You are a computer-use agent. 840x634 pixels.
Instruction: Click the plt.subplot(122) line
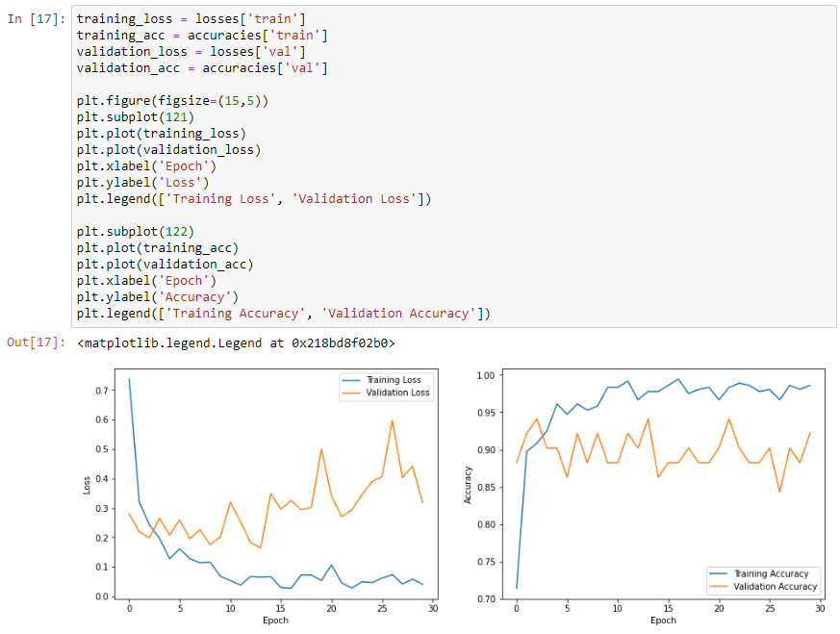click(x=136, y=232)
